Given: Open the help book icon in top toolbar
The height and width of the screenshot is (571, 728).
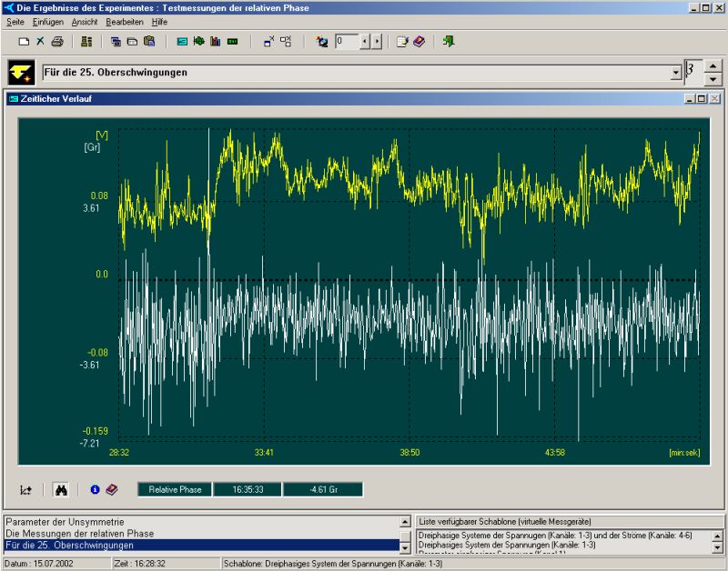Looking at the screenshot, I should click(x=419, y=42).
